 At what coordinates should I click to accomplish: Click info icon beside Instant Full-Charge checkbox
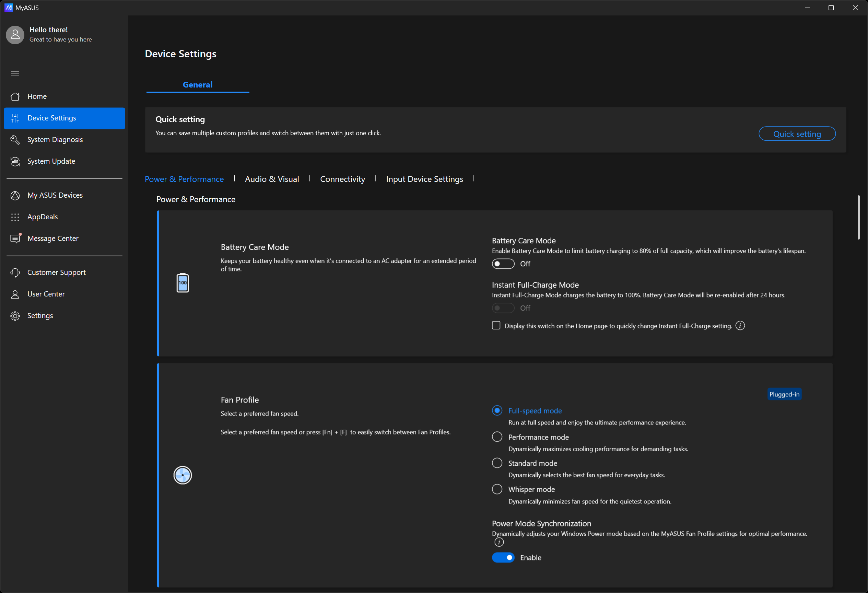[740, 326]
